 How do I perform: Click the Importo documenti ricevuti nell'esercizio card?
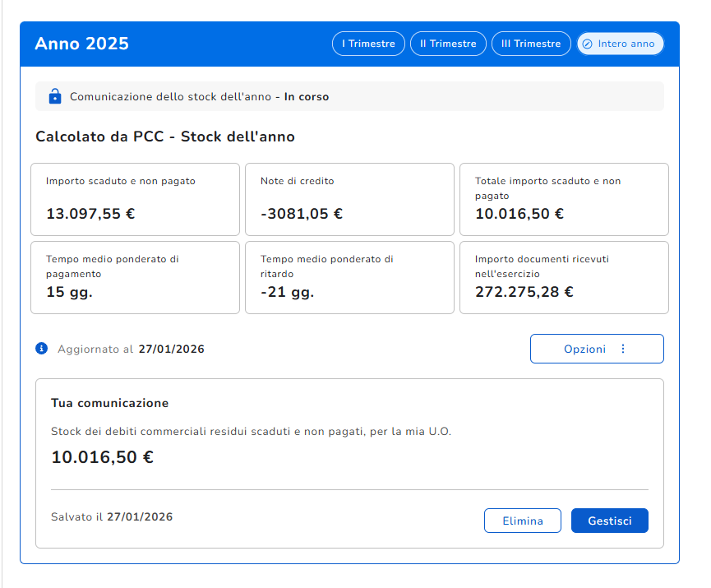coord(564,277)
